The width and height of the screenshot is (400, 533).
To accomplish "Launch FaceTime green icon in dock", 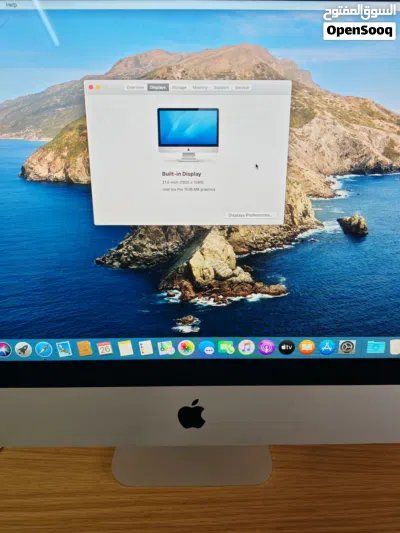I will pos(226,348).
